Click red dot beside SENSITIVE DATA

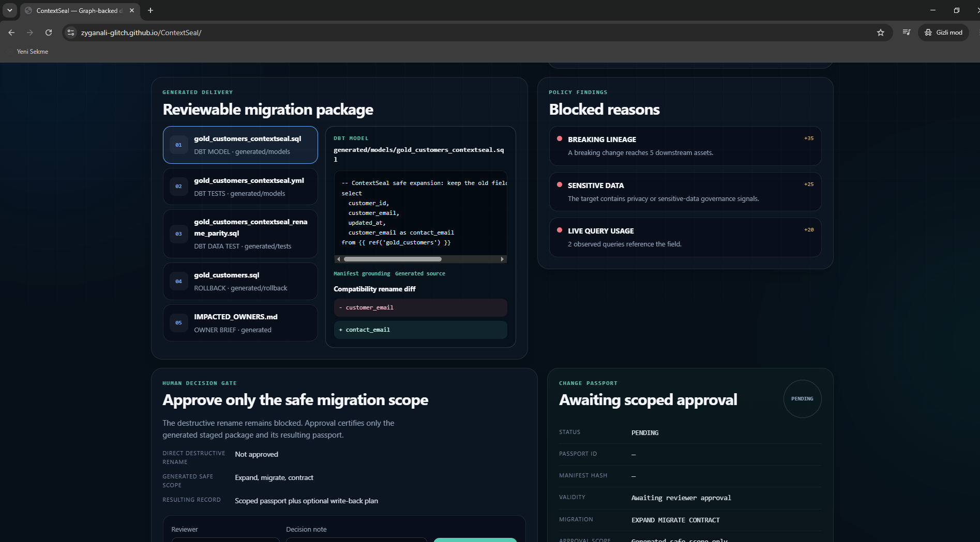click(x=560, y=184)
